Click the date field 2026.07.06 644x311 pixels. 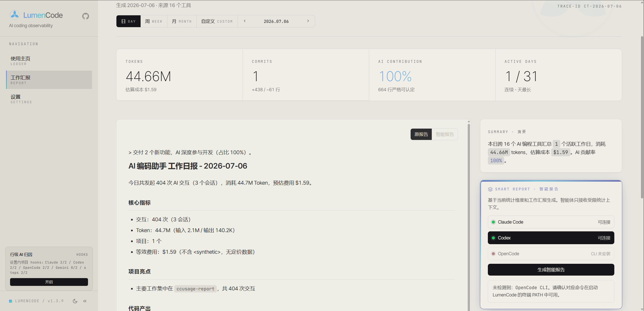276,21
